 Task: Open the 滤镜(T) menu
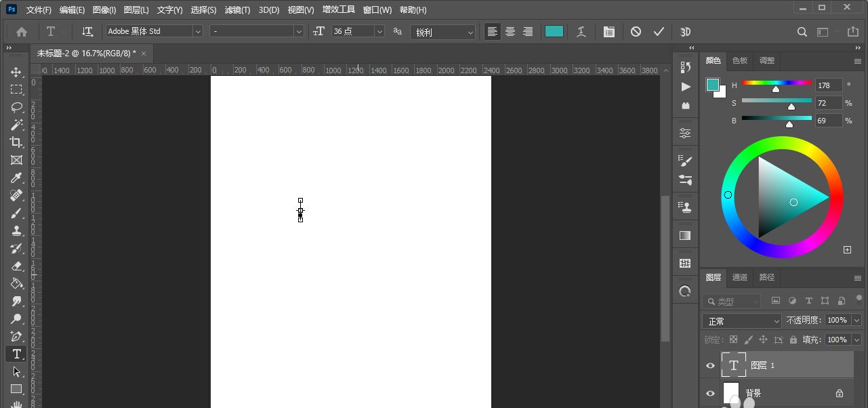237,10
